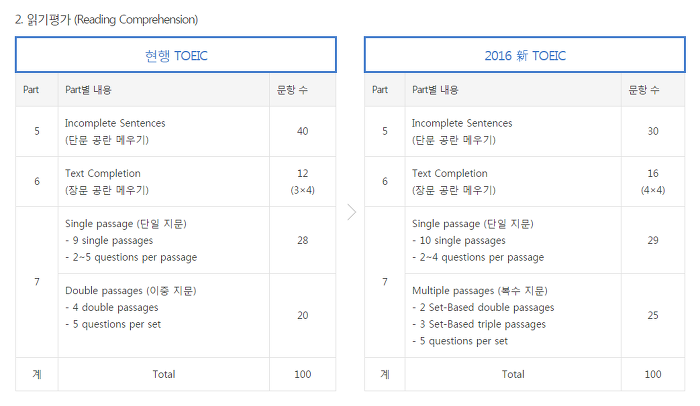Click the 16 (4×4) question count cell
700x406 pixels.
click(x=653, y=181)
